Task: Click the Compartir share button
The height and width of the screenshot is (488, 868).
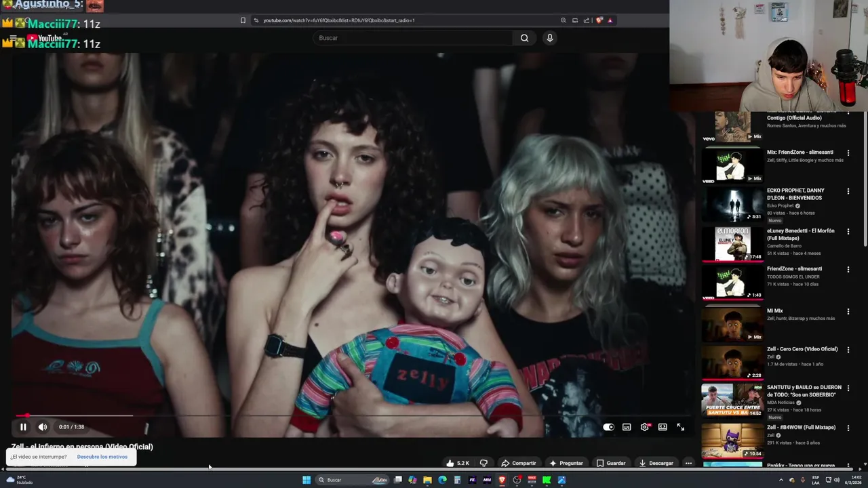Action: point(519,463)
